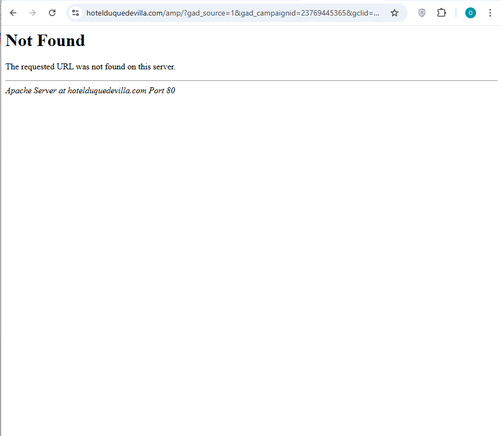
Task: Open the shield extension icon
Action: 422,13
